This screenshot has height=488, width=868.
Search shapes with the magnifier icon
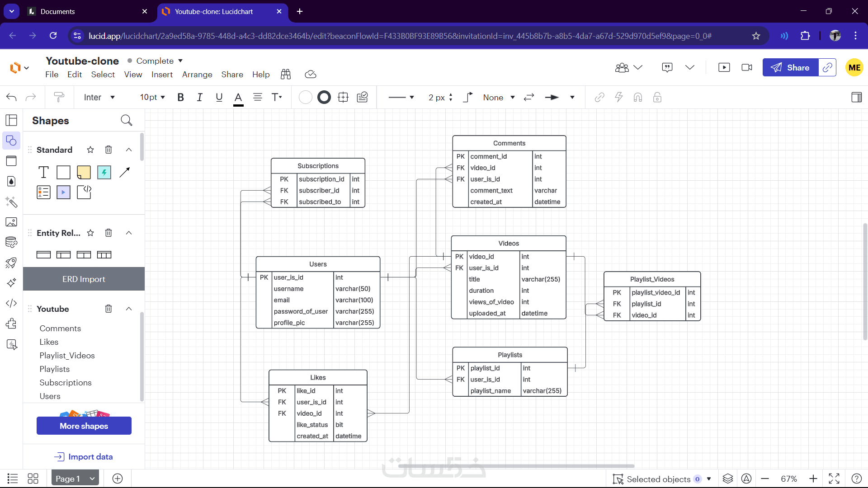(127, 120)
